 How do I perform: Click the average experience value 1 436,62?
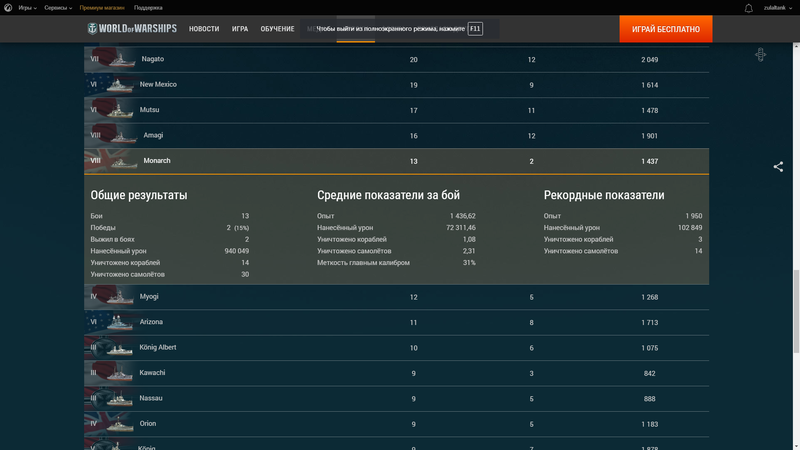tap(463, 216)
